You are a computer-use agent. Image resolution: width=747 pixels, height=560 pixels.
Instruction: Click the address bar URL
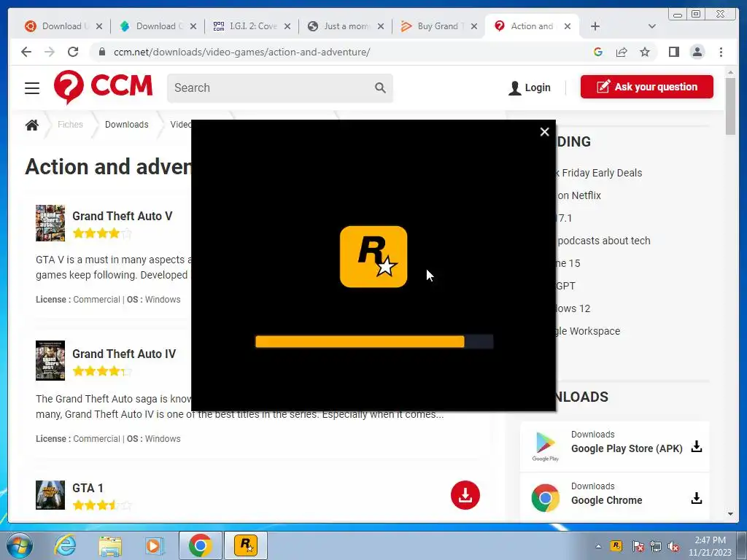coord(241,52)
